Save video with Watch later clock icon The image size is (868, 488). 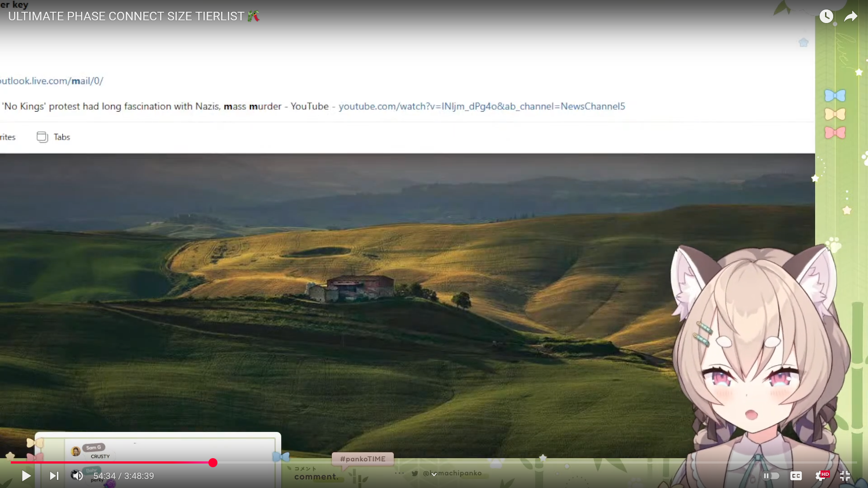click(826, 16)
